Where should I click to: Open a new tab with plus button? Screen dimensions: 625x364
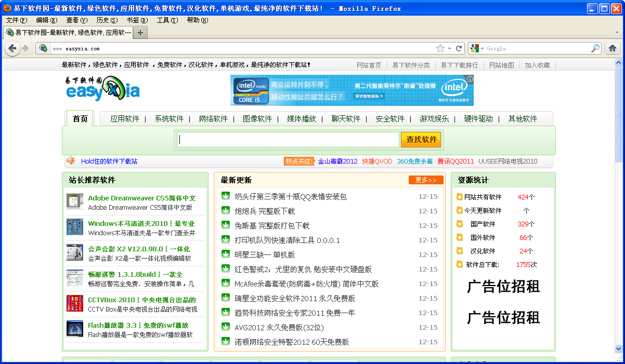140,33
